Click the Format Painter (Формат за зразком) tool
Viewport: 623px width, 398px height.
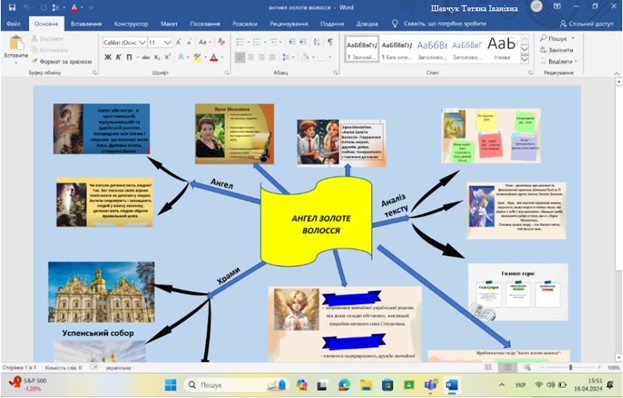pos(62,62)
